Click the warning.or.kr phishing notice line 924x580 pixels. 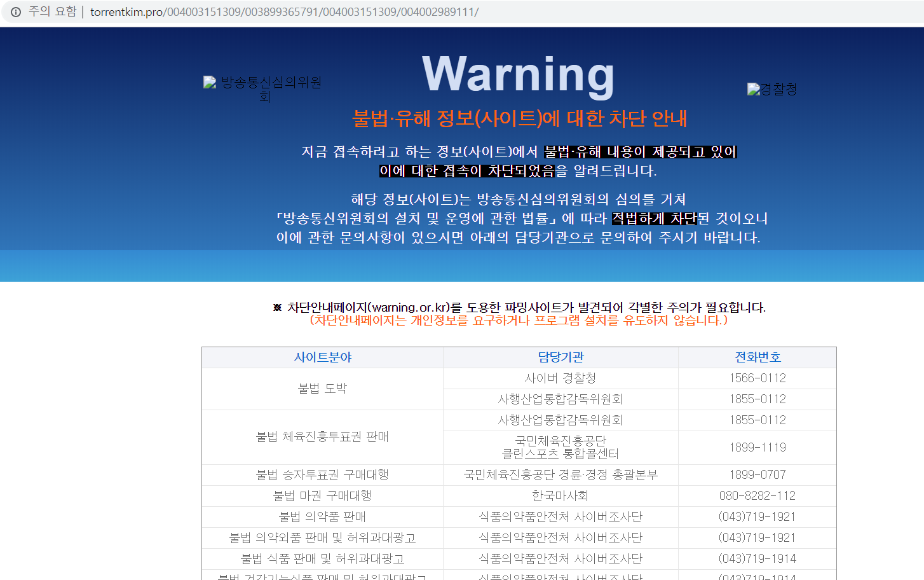519,307
